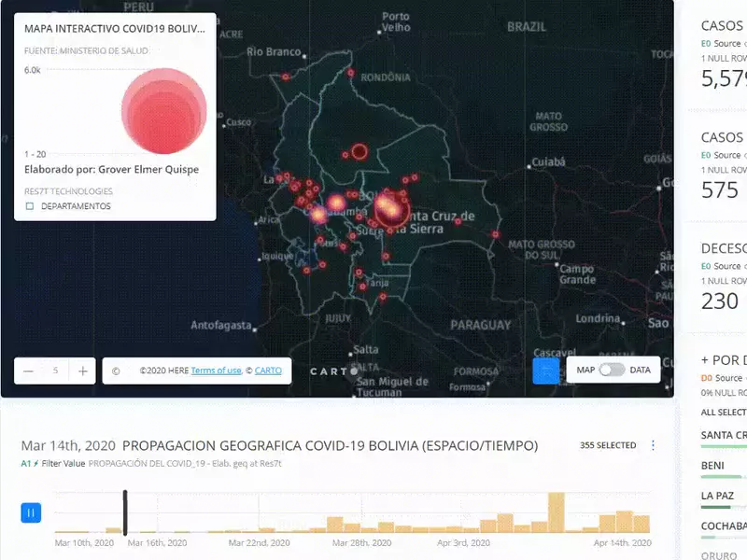Click the 5,57 cases total figure

[724, 78]
